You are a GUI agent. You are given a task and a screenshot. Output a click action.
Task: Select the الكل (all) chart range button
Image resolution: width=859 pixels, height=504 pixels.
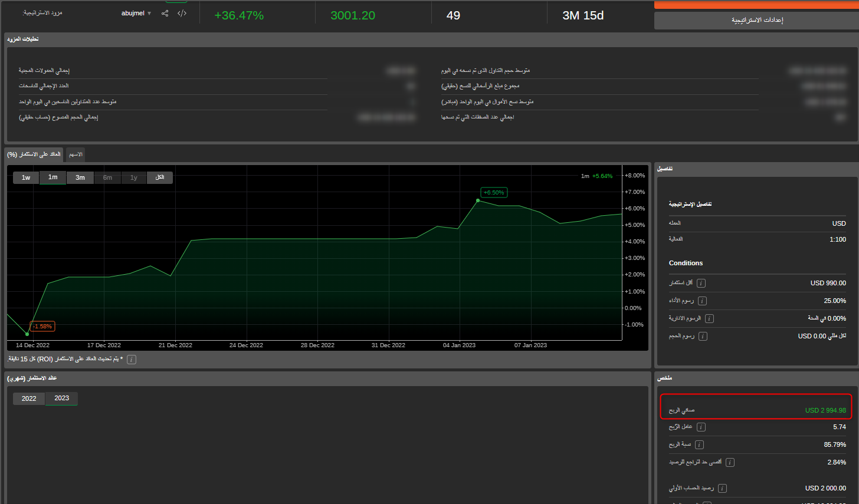click(x=160, y=177)
